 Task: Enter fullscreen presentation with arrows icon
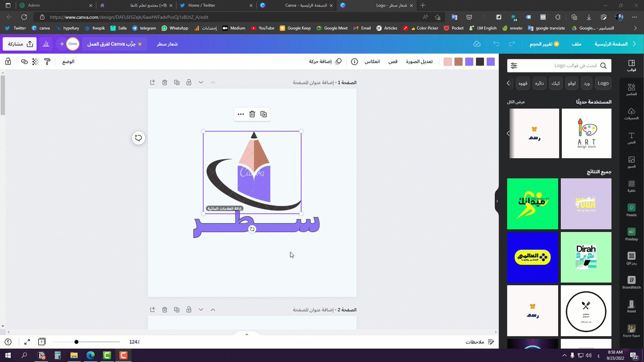tap(27, 342)
